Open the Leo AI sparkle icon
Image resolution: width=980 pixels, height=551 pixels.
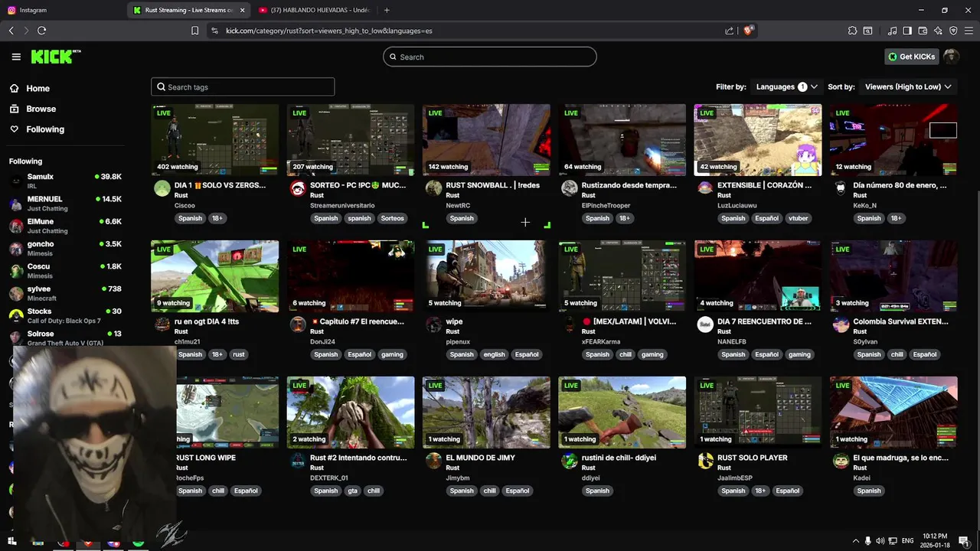tap(938, 31)
